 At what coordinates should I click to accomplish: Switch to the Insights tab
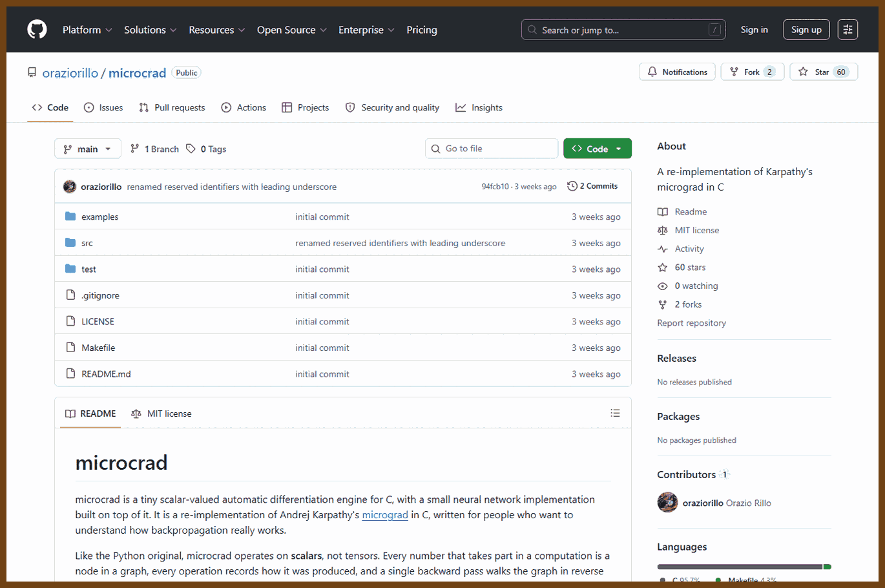click(479, 108)
